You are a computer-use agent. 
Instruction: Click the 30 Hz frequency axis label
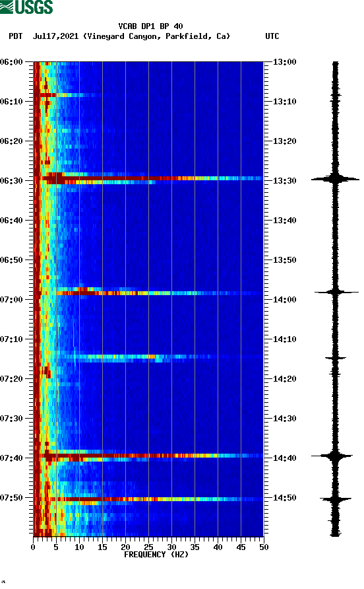tap(171, 547)
